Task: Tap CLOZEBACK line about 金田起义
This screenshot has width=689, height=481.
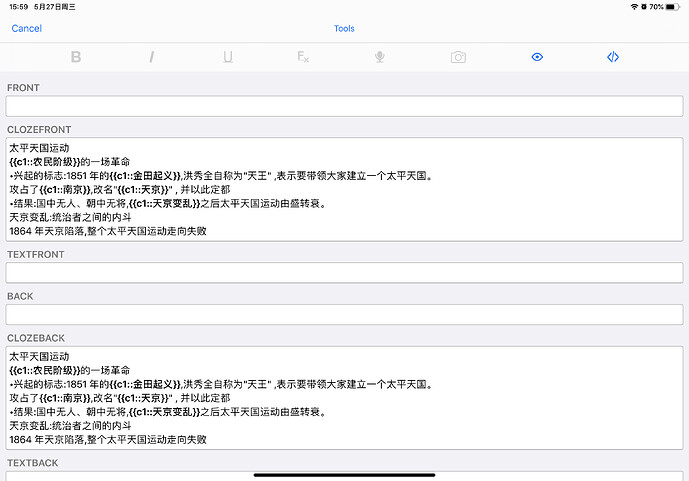Action: point(222,384)
